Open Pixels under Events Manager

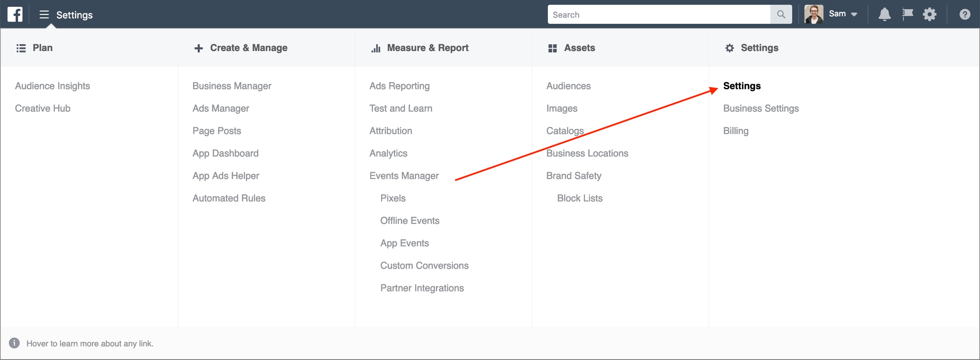[393, 198]
